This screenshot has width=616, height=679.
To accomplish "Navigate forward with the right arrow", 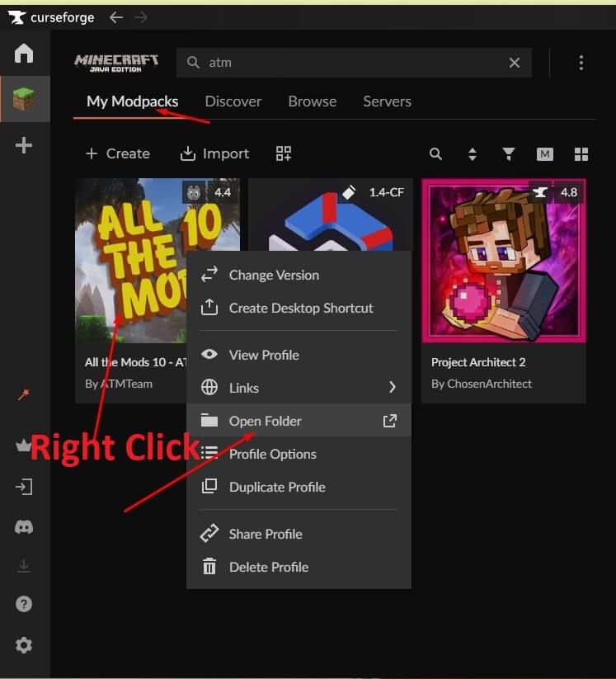I will tap(141, 17).
